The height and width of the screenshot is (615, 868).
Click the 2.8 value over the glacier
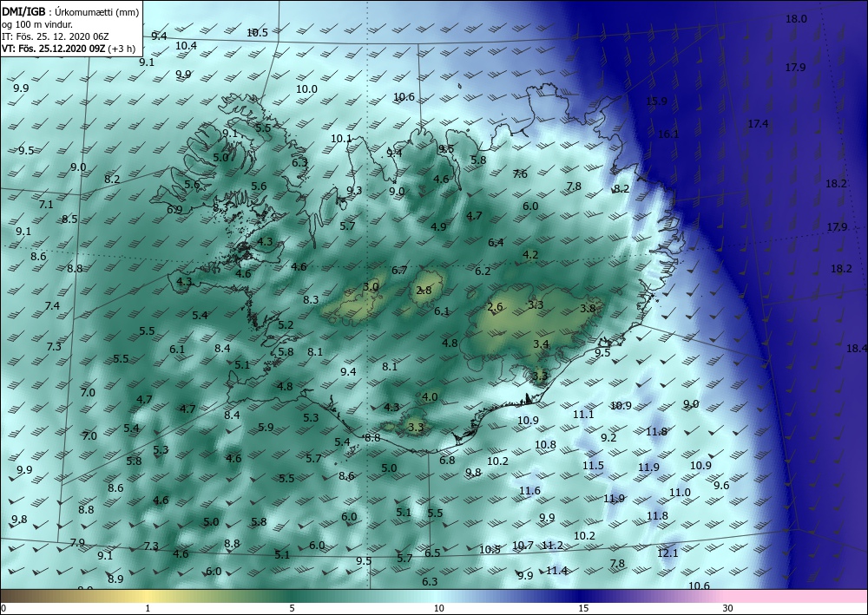[424, 290]
